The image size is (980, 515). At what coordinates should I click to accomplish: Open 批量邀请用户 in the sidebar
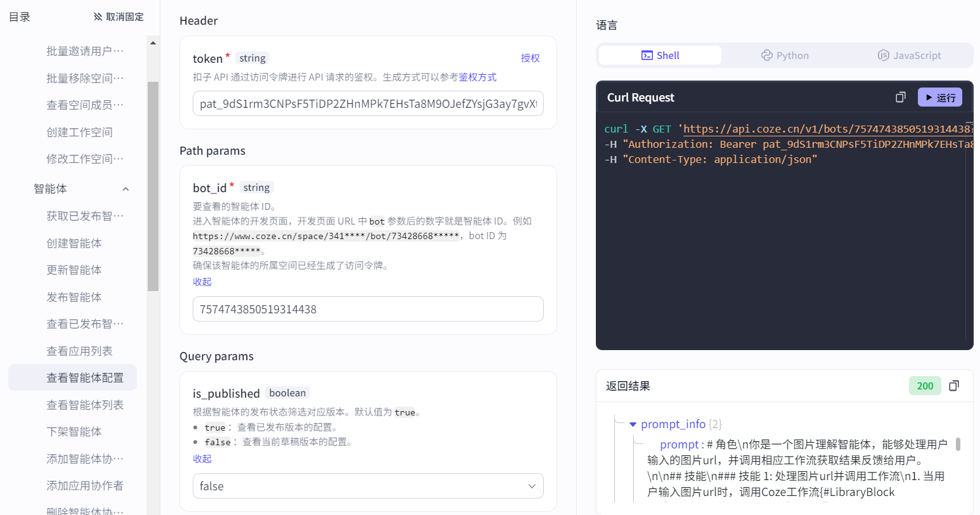85,51
